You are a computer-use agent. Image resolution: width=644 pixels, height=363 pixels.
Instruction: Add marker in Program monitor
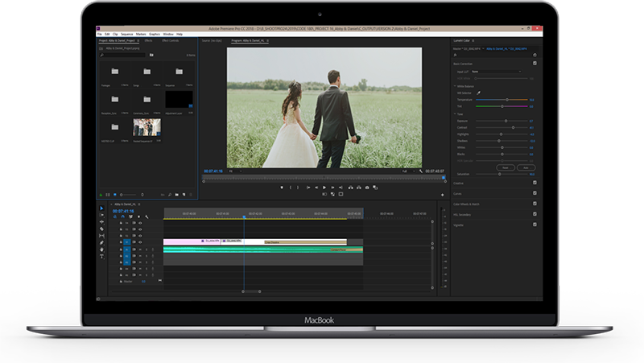coord(282,188)
